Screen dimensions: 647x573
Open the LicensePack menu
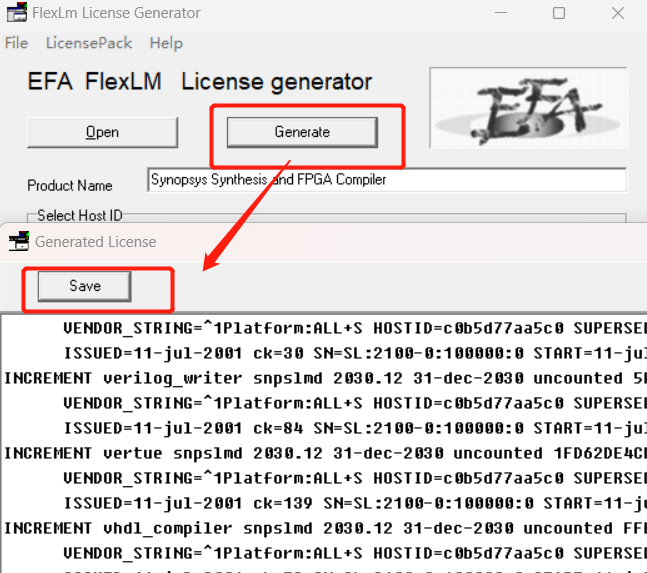coord(89,43)
